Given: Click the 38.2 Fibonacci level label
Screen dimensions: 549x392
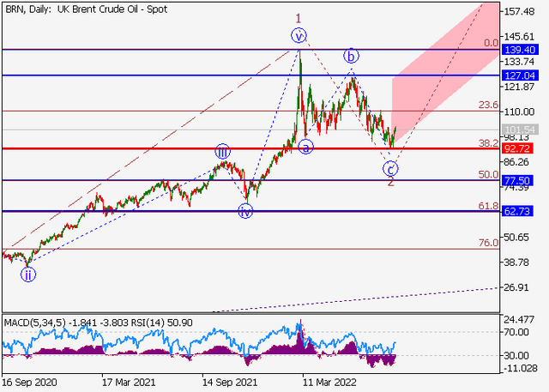Looking at the screenshot, I should [488, 142].
